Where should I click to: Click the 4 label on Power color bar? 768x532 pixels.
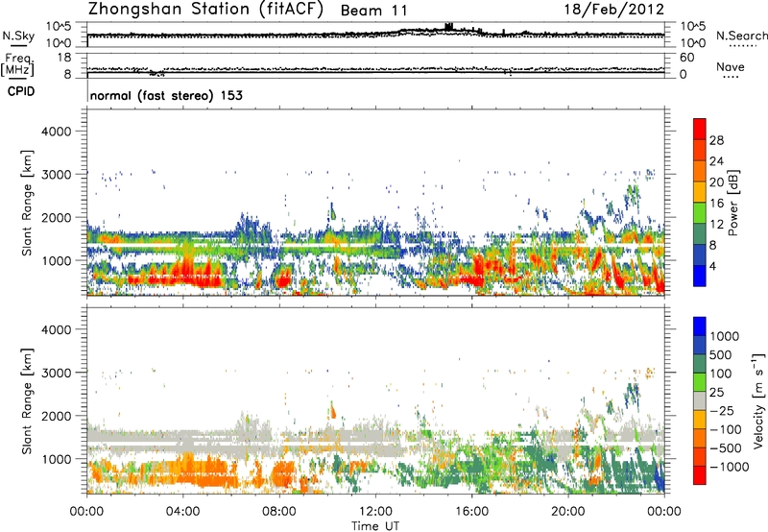point(713,267)
